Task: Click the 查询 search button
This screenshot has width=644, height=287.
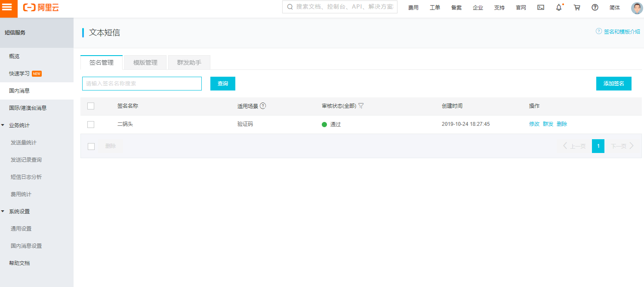Action: (223, 84)
